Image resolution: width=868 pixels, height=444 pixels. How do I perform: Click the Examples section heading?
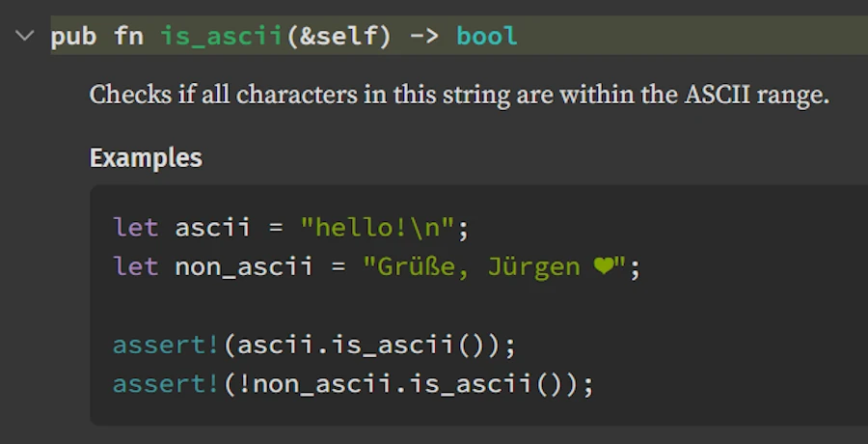click(146, 158)
